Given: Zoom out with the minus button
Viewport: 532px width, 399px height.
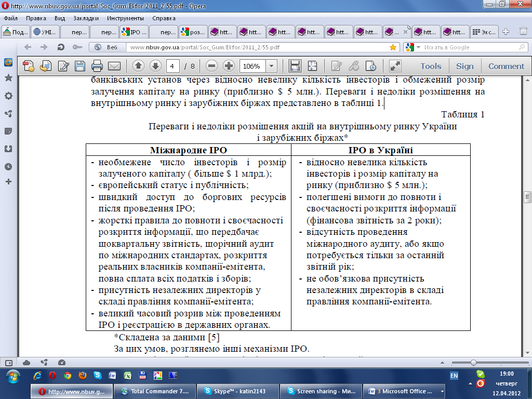Looking at the screenshot, I should (x=211, y=66).
